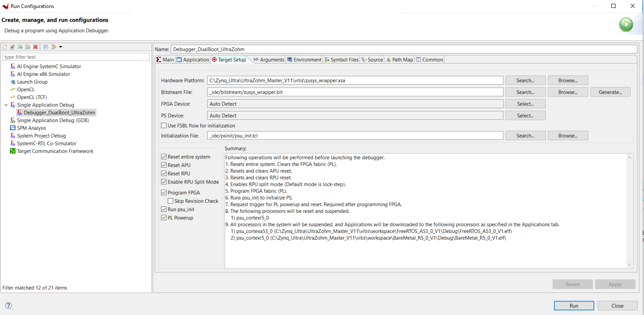The image size is (644, 315).
Task: Click the Duplicate launch configuration icon
Action: tap(28, 47)
